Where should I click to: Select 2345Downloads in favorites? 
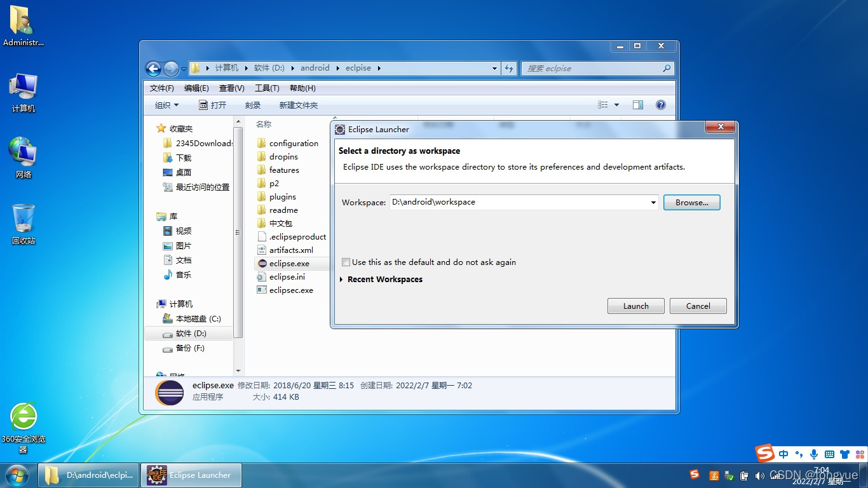(x=198, y=143)
